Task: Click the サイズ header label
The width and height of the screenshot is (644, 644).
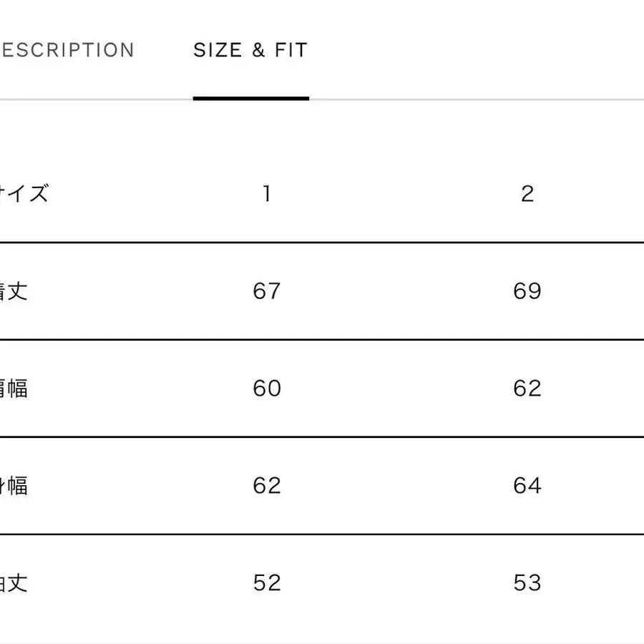Action: point(24,194)
